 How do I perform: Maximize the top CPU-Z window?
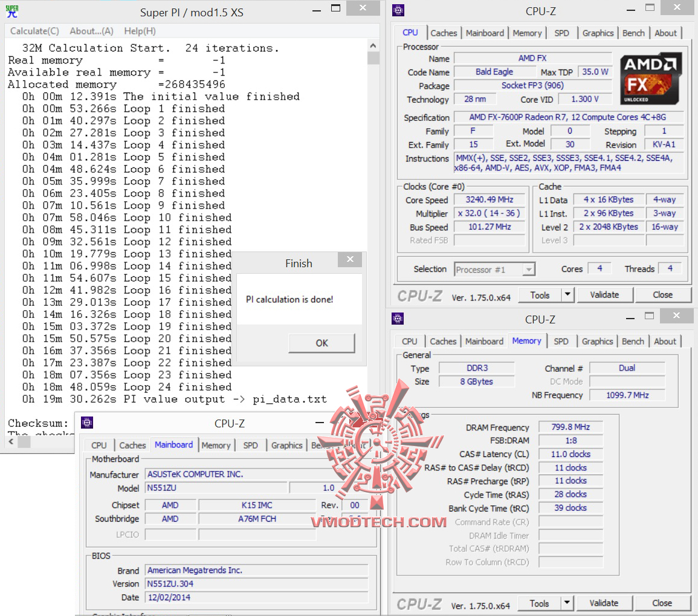(650, 8)
